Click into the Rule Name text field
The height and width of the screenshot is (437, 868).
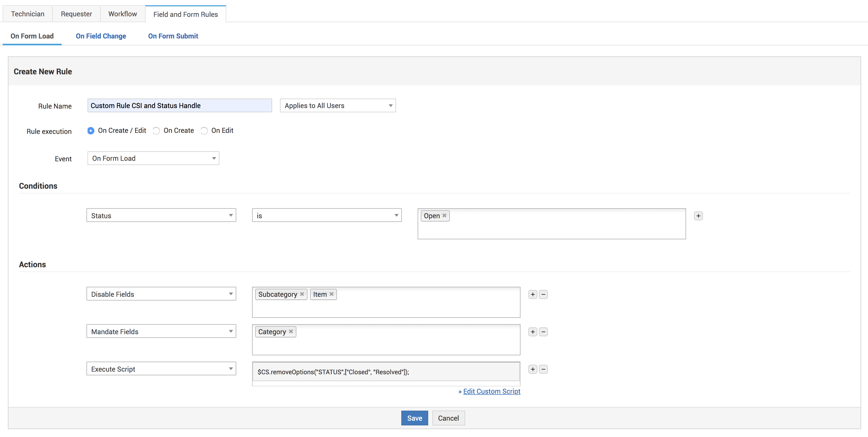[180, 106]
